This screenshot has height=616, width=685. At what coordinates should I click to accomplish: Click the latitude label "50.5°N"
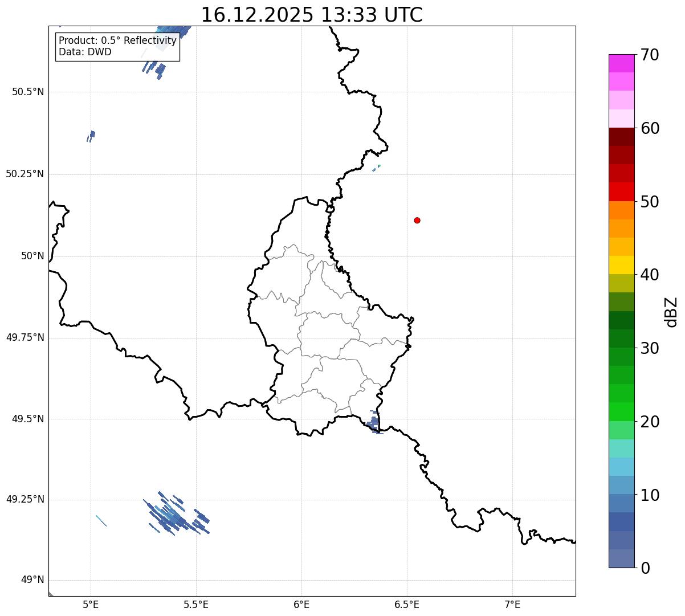(x=27, y=92)
